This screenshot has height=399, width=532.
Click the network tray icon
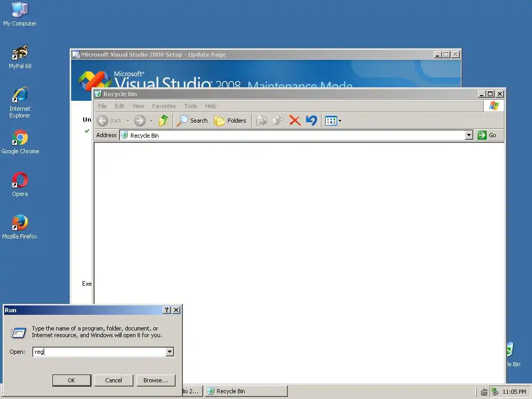495,392
